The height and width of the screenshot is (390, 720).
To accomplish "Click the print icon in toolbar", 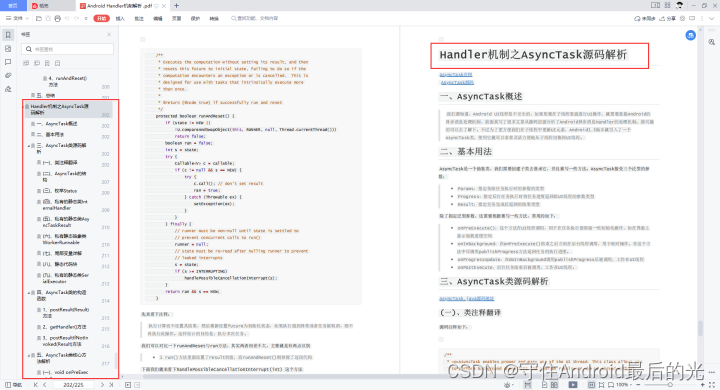I will pyautogui.click(x=57, y=18).
